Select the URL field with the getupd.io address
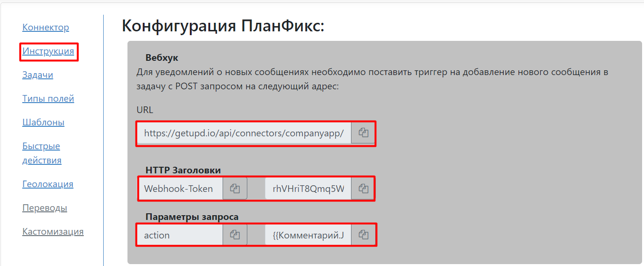The image size is (644, 266). [244, 133]
